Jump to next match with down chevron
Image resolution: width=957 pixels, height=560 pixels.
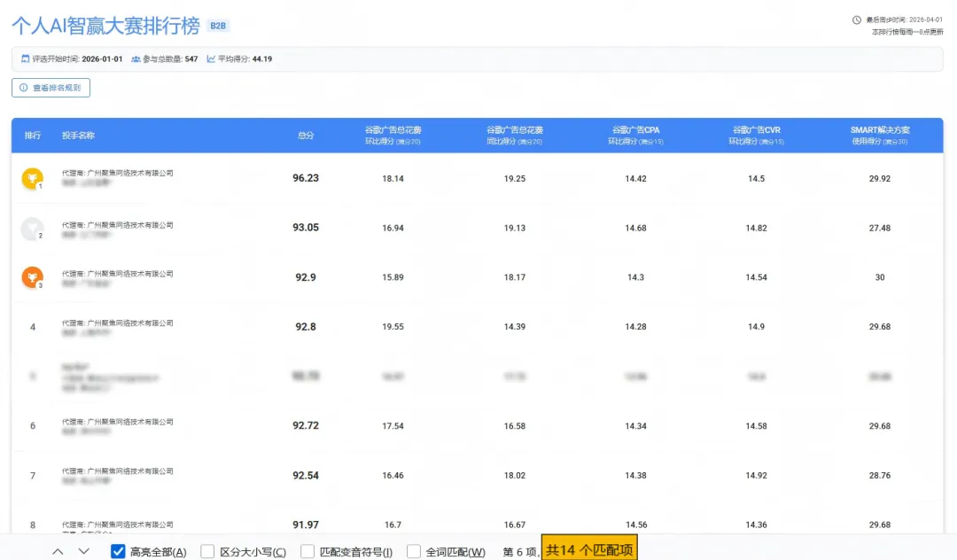[84, 552]
